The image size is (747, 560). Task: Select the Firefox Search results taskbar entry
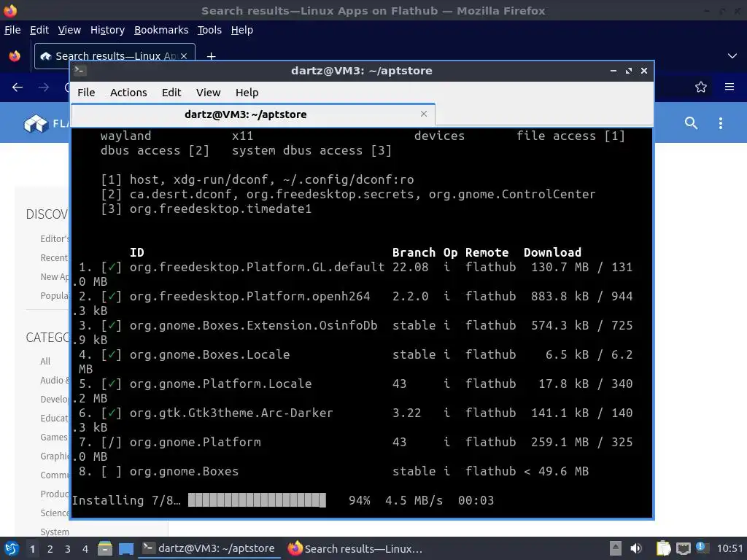click(355, 548)
